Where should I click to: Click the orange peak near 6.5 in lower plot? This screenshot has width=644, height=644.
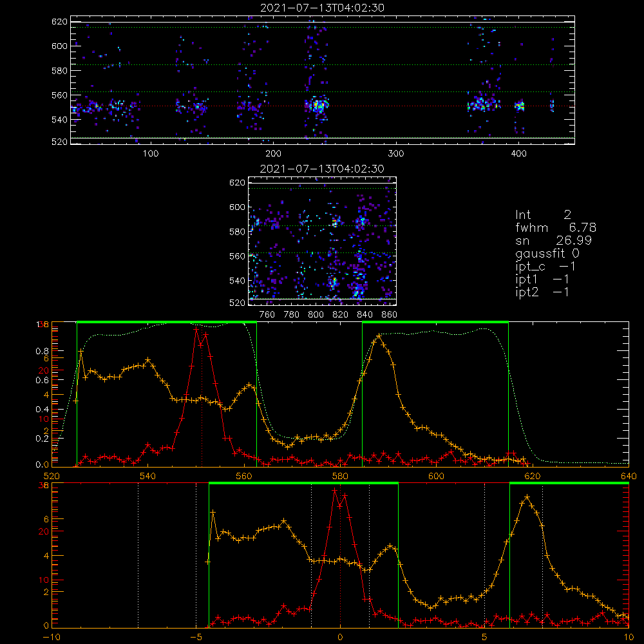[527, 497]
